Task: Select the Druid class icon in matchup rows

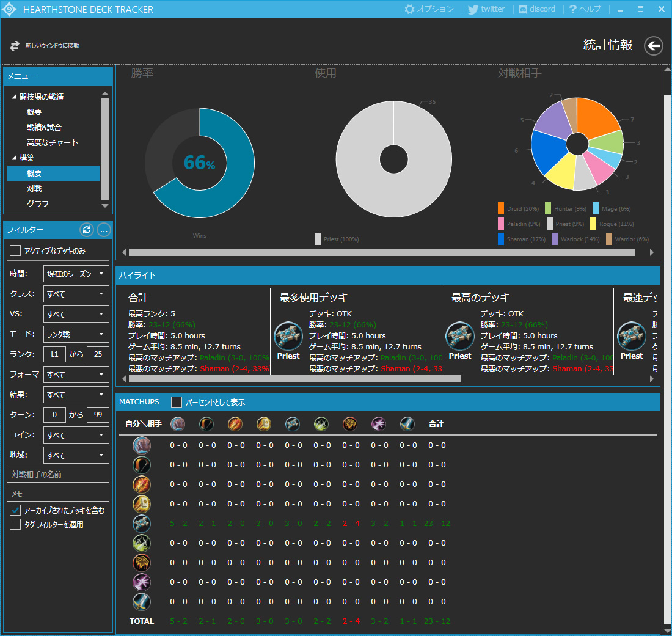Action: [142, 445]
